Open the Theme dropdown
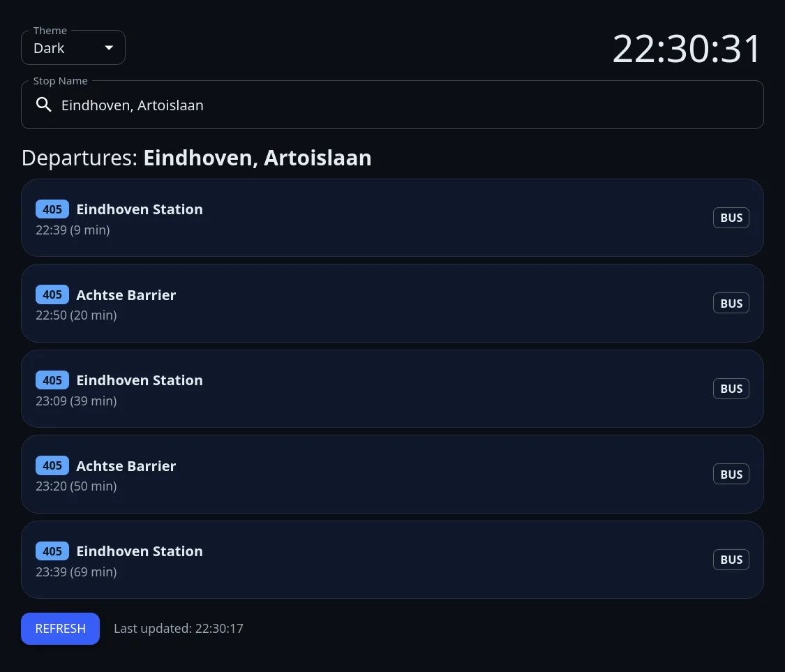Viewport: 785px width, 672px height. click(73, 48)
